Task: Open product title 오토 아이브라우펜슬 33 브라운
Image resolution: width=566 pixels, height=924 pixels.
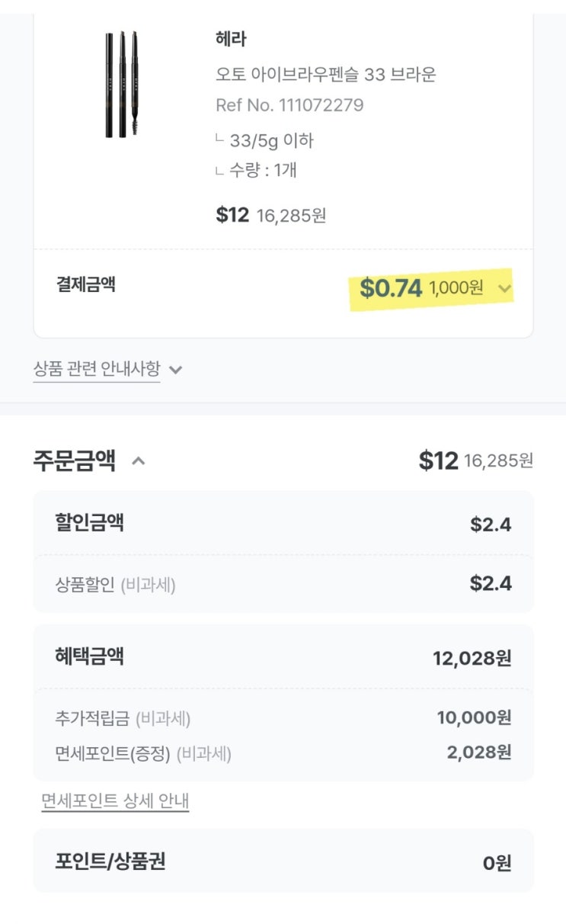Action: coord(325,75)
